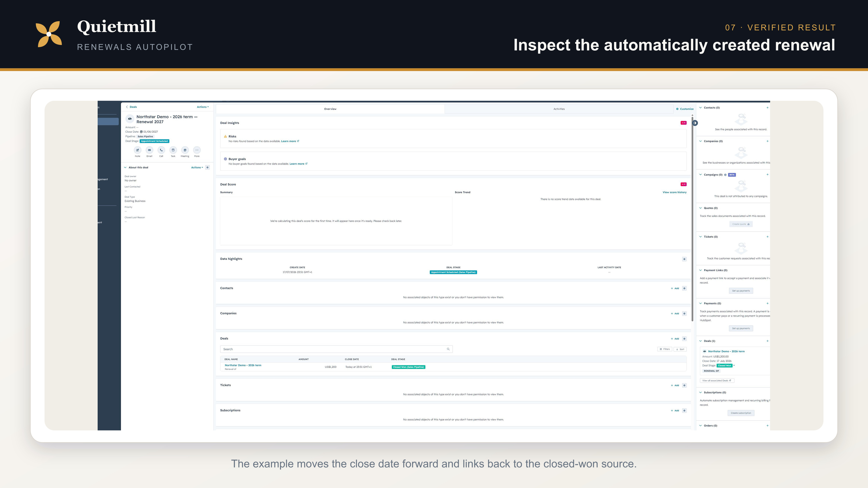Collapse the Quotes sidebar section
The width and height of the screenshot is (868, 488).
coord(701,208)
